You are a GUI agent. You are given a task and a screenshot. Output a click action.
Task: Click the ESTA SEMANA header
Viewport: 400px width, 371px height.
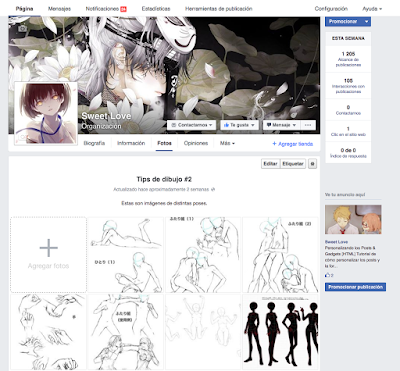[348, 38]
